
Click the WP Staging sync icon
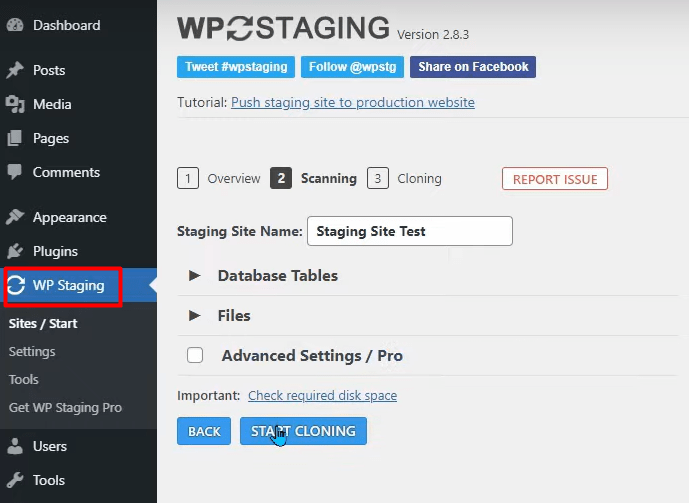[16, 285]
